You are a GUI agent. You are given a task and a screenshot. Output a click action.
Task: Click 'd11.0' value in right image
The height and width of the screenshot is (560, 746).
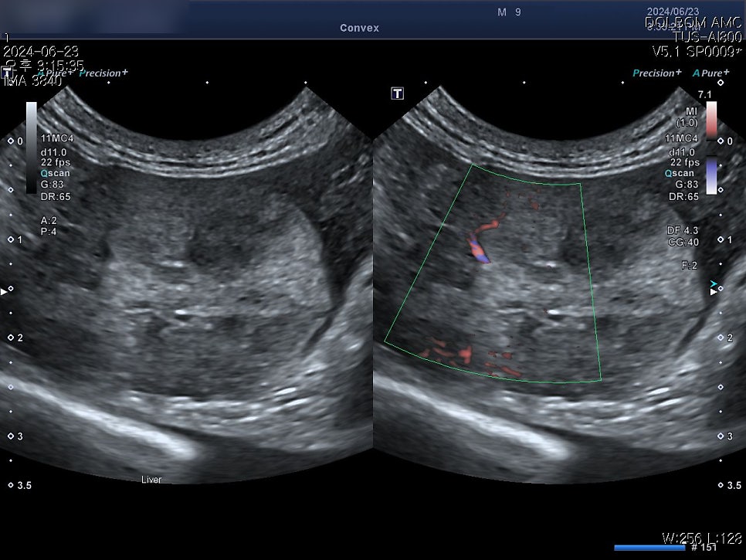pyautogui.click(x=682, y=153)
